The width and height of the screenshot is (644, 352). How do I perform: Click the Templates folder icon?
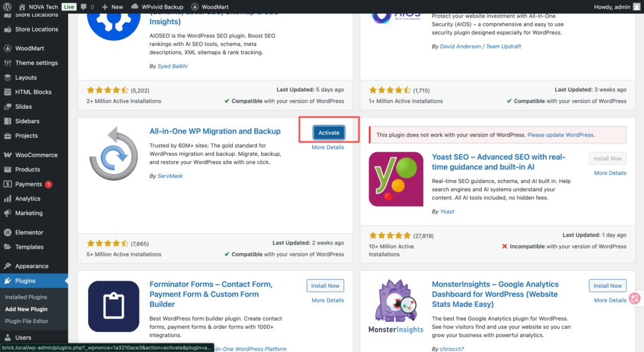[x=8, y=246]
